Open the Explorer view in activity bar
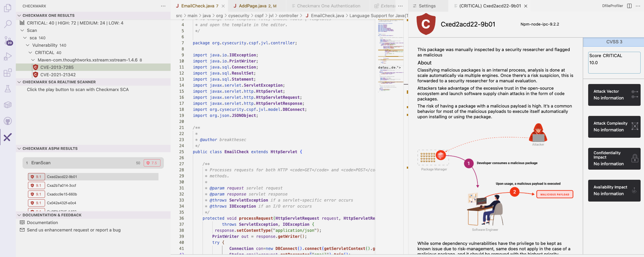The width and height of the screenshot is (644, 257). pyautogui.click(x=7, y=8)
